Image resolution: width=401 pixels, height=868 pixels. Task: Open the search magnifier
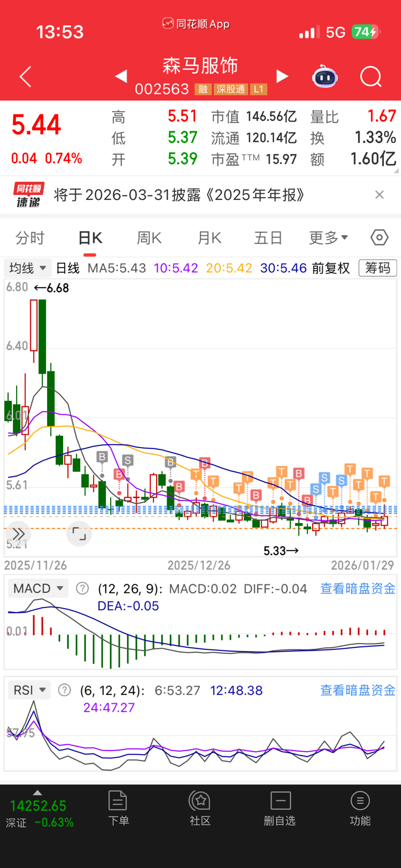371,77
